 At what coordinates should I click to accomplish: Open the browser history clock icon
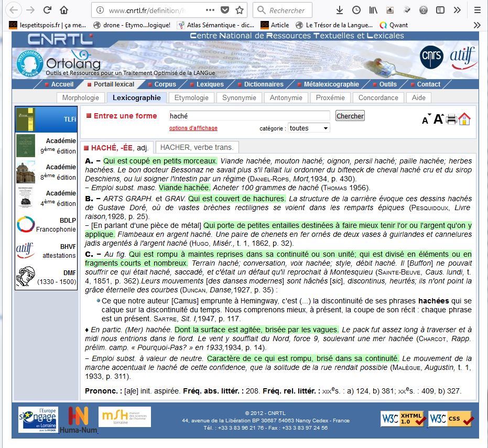pyautogui.click(x=356, y=10)
